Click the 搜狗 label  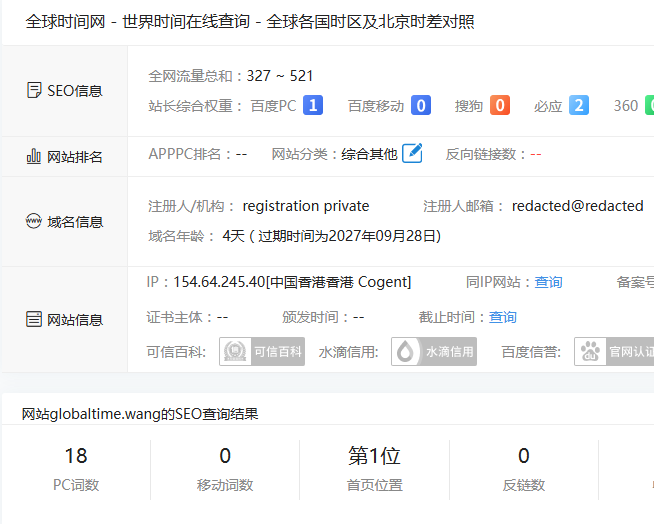(x=469, y=106)
